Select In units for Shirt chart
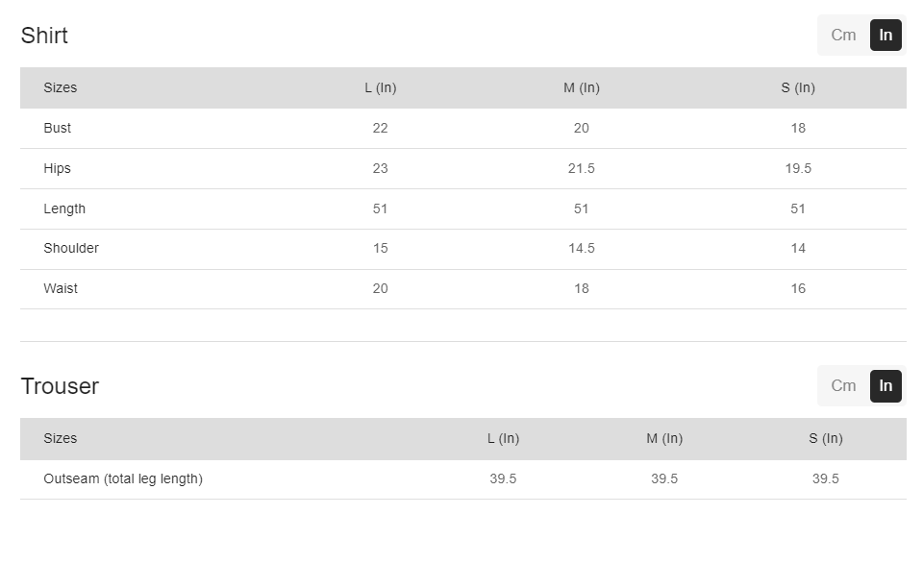The height and width of the screenshot is (588, 923). 886,36
